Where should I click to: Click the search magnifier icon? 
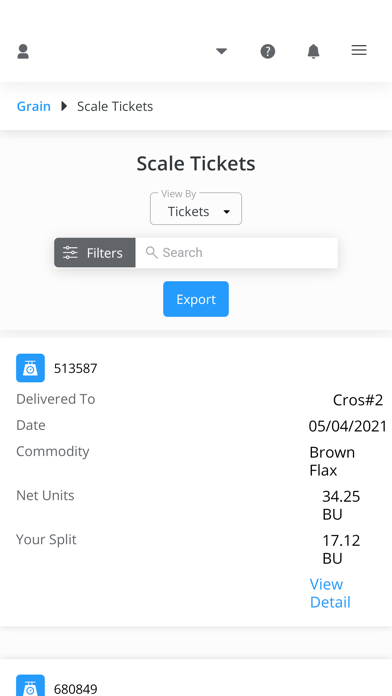152,253
